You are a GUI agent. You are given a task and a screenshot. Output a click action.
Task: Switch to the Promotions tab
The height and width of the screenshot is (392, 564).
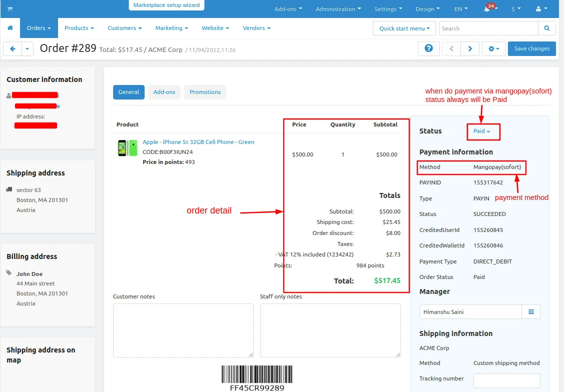click(x=205, y=92)
